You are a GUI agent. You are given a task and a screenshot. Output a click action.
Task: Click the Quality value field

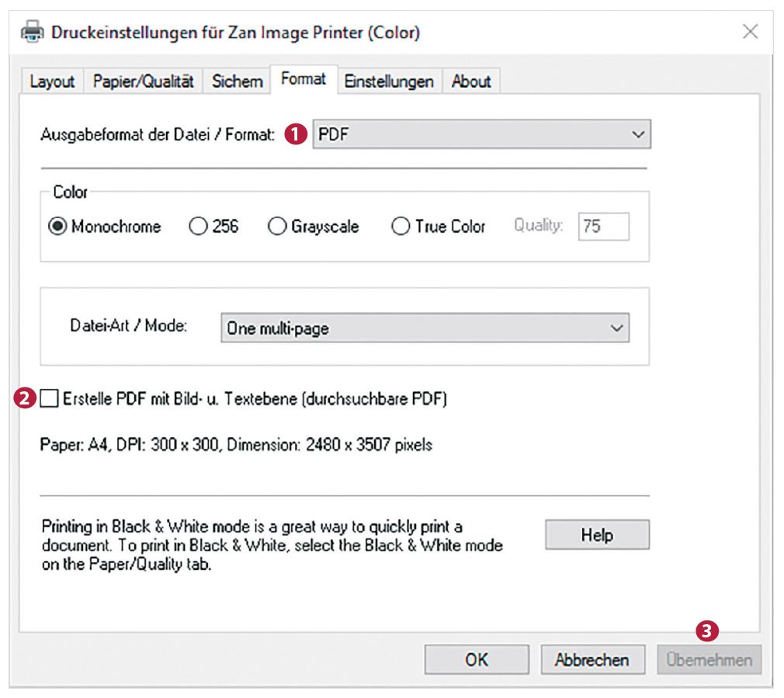[x=602, y=227]
